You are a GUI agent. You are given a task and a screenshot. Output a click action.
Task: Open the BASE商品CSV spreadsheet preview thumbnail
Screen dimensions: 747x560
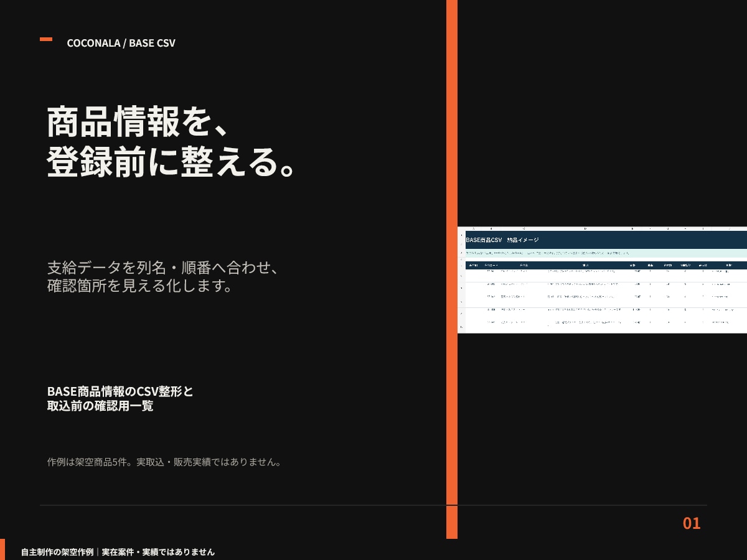[x=602, y=280]
